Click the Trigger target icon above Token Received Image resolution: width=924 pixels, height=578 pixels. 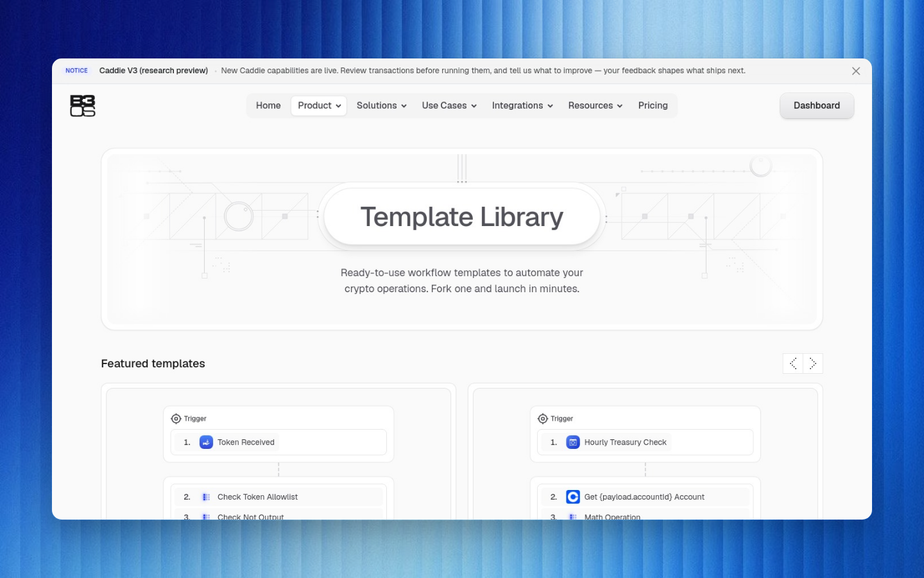(176, 419)
